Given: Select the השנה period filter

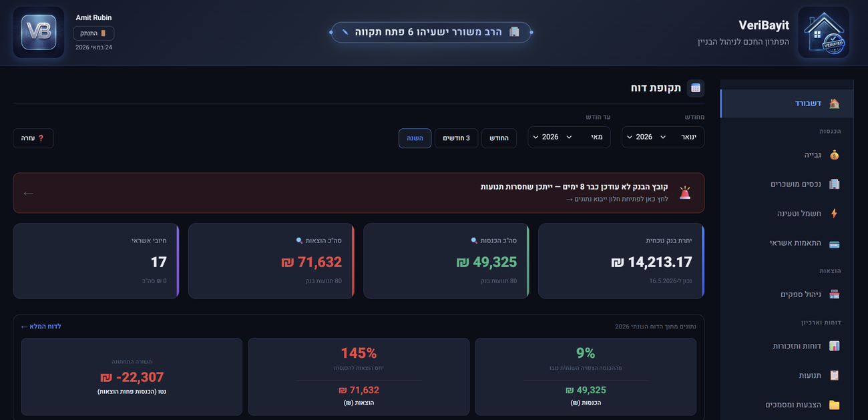Looking at the screenshot, I should (x=415, y=138).
